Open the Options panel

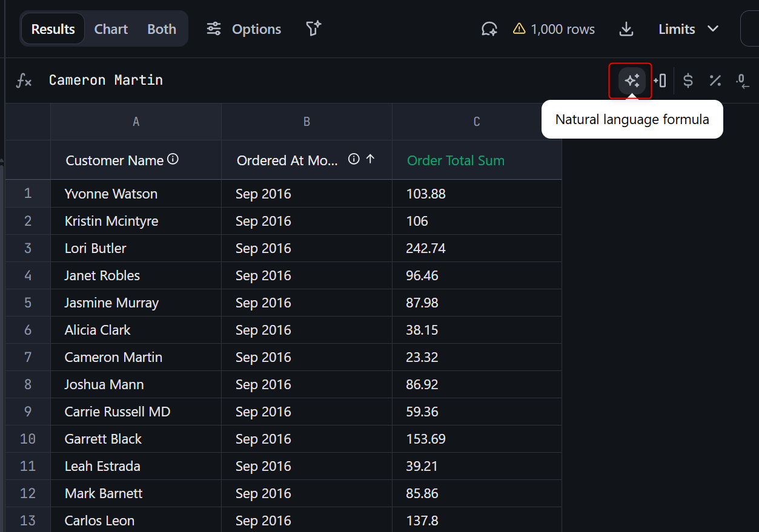pos(244,29)
